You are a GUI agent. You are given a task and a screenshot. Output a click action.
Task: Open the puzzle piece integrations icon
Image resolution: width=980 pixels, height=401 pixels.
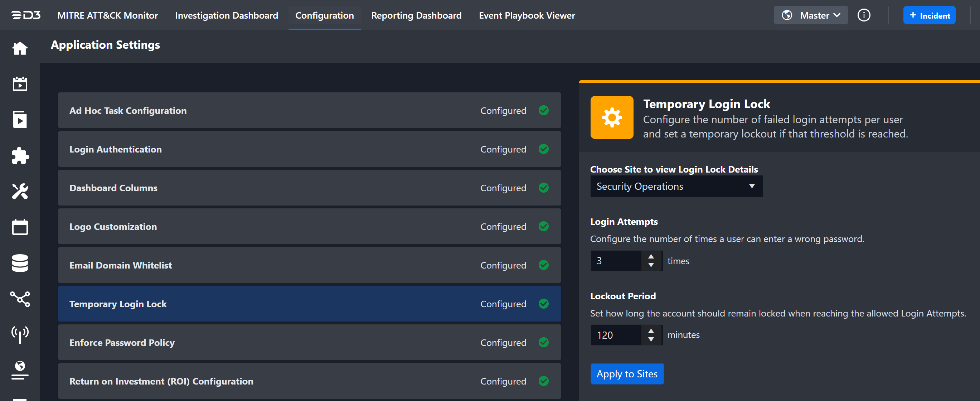click(20, 156)
